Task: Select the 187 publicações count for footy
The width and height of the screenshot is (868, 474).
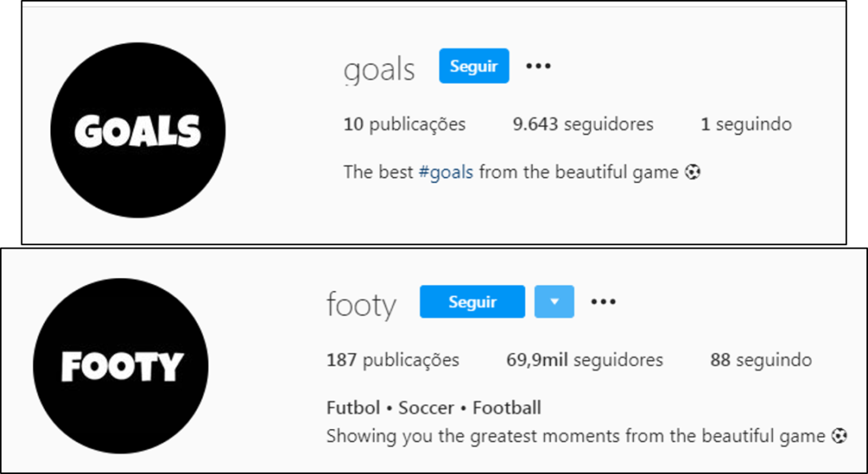Action: point(392,360)
